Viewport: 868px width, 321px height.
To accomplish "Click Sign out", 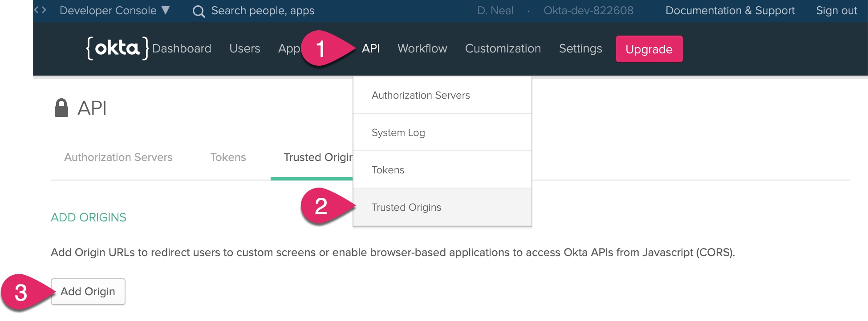I will point(836,11).
